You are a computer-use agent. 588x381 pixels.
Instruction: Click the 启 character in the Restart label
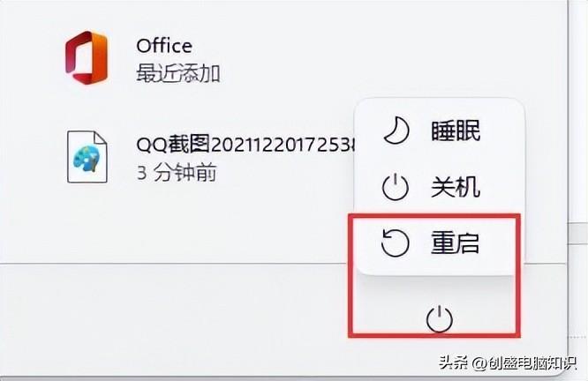click(x=467, y=243)
